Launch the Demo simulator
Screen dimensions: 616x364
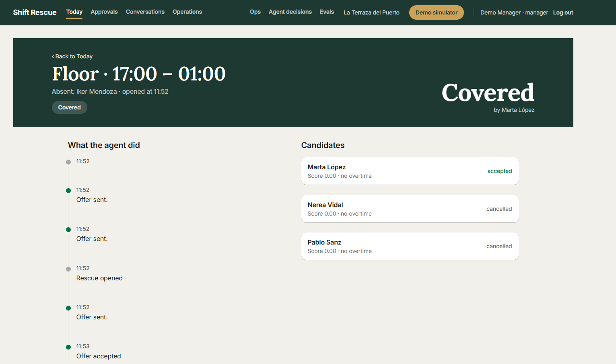(437, 12)
